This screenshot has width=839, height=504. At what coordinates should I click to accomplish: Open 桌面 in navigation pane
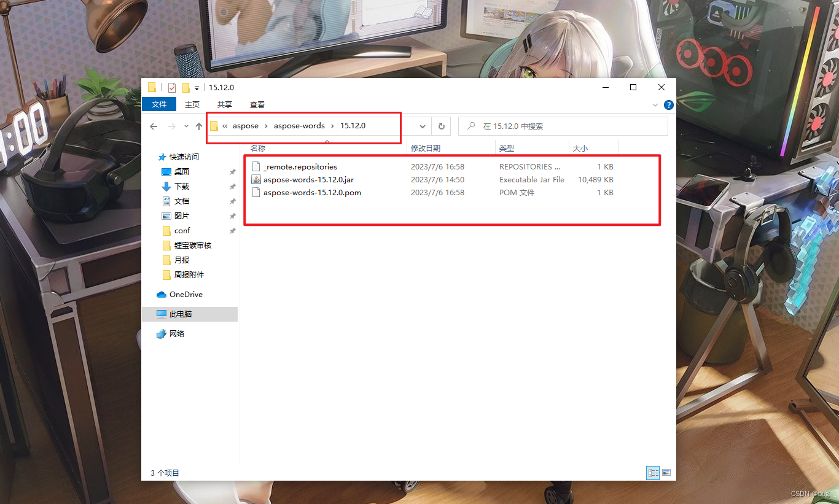(182, 171)
